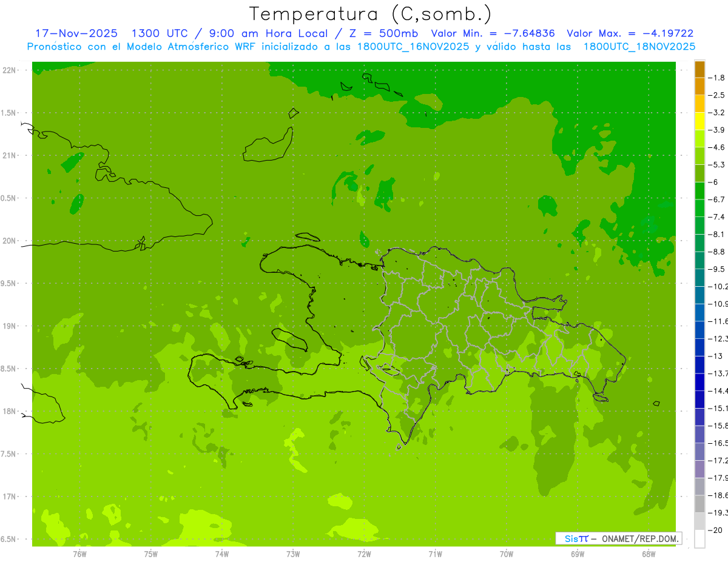Click the blue "Sisπ" logo text
The height and width of the screenshot is (562, 728).
576,538
